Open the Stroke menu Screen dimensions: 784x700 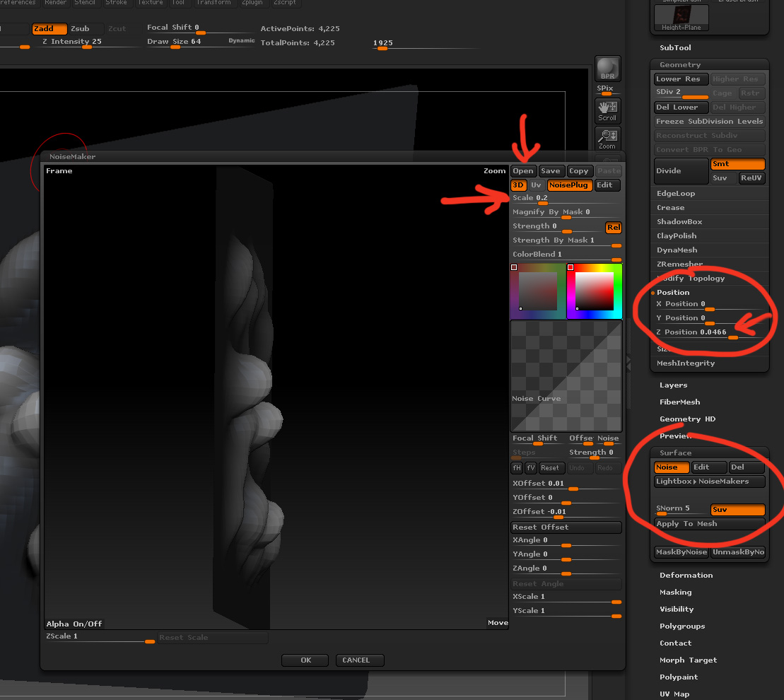pos(116,3)
